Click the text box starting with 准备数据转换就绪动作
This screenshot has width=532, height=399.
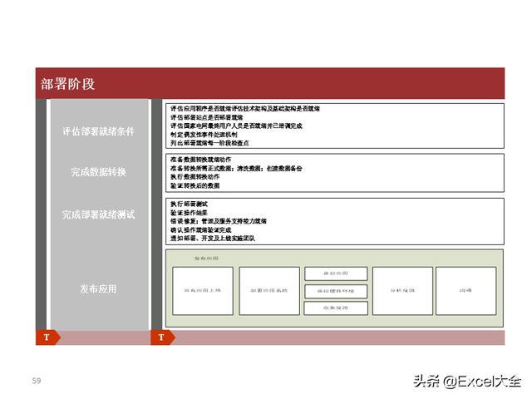click(x=335, y=173)
